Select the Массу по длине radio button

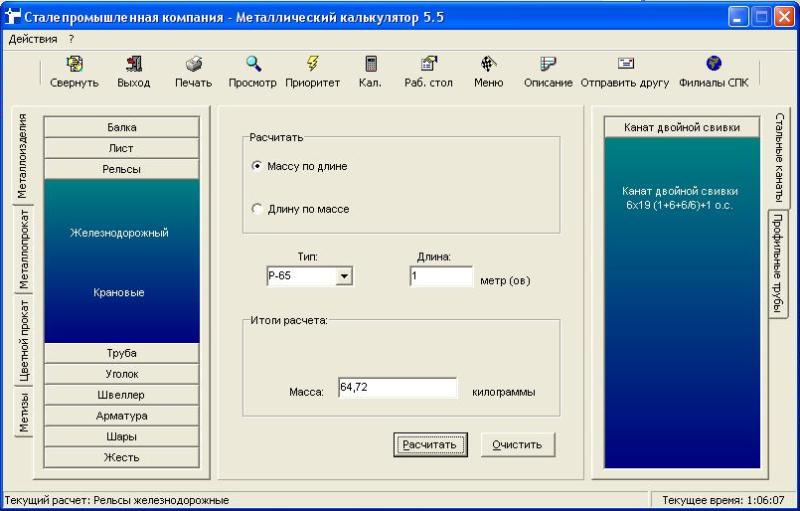(257, 166)
